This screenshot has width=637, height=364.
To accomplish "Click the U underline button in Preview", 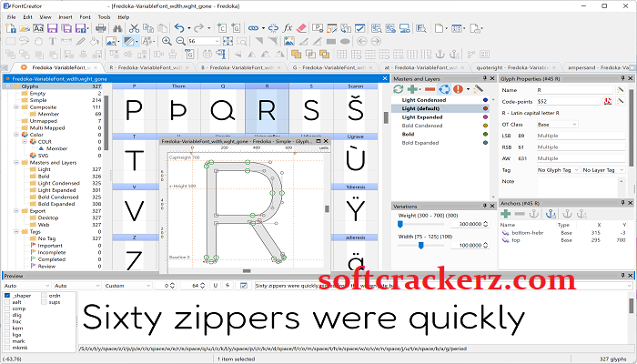I will 216,286.
